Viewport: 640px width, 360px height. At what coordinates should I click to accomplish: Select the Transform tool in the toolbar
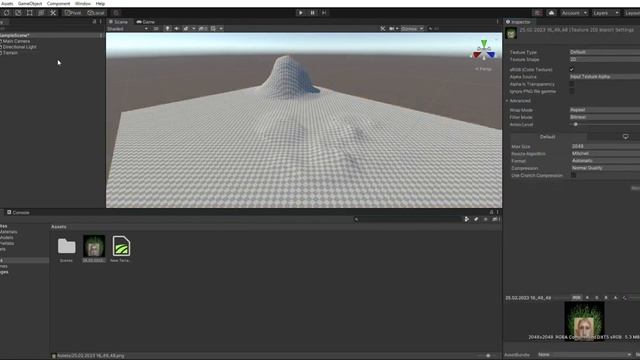point(41,13)
